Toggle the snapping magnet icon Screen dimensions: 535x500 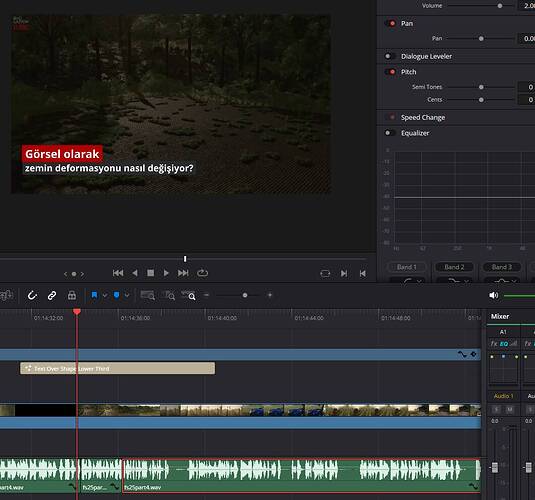[32, 295]
